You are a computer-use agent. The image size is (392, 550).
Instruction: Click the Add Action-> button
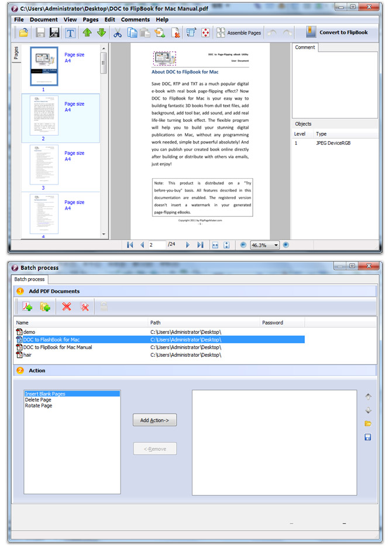click(x=154, y=420)
